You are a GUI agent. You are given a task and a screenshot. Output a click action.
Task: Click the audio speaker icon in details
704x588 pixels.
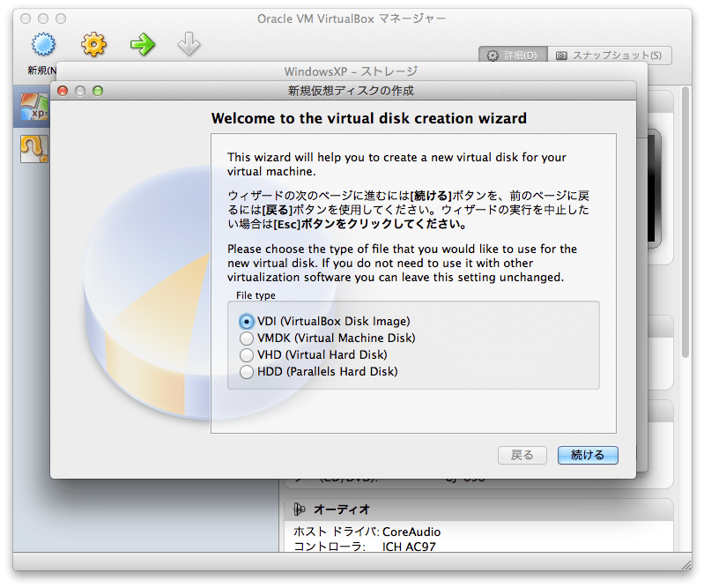[x=299, y=509]
